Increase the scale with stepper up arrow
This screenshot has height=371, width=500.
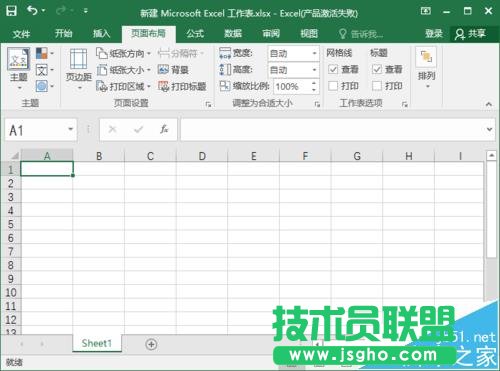point(314,83)
